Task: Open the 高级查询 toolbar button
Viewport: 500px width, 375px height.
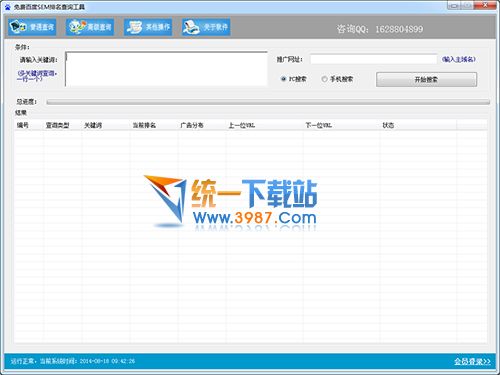Action: coord(90,27)
